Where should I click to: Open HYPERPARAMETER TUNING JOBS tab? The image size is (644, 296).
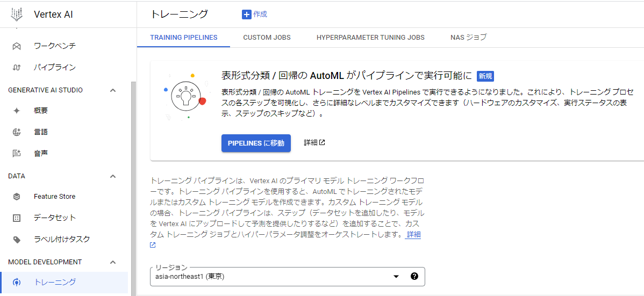click(x=370, y=38)
